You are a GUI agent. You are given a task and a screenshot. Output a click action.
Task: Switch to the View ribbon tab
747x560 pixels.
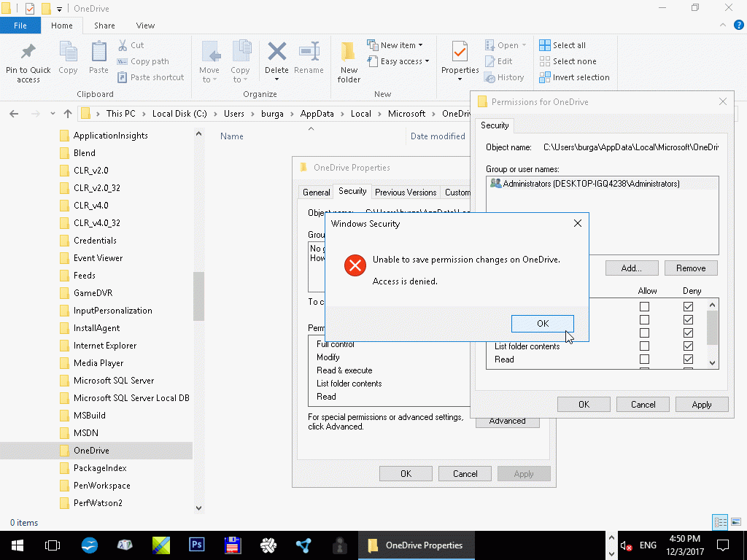(x=145, y=26)
